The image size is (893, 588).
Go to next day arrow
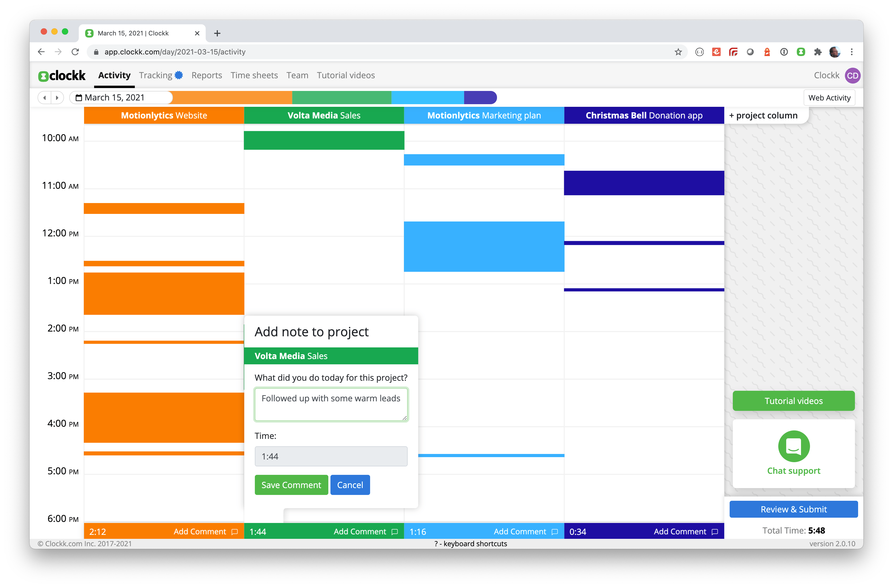[x=57, y=98]
